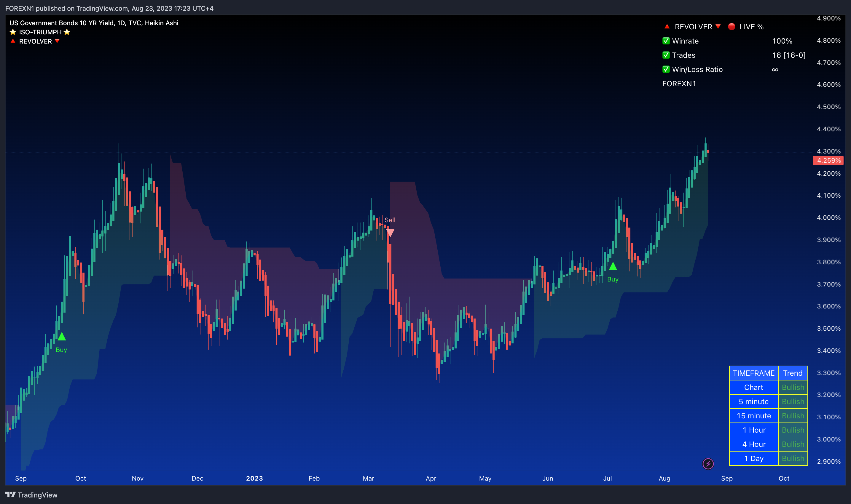
Task: Click the 4.900% price axis label
Action: coord(828,18)
